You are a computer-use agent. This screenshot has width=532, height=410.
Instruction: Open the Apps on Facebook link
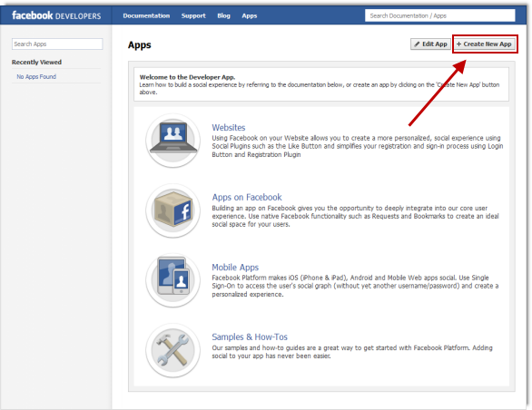click(247, 197)
